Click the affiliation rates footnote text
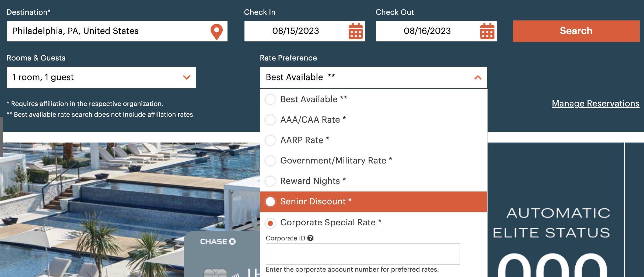This screenshot has width=644, height=277. coord(101,115)
